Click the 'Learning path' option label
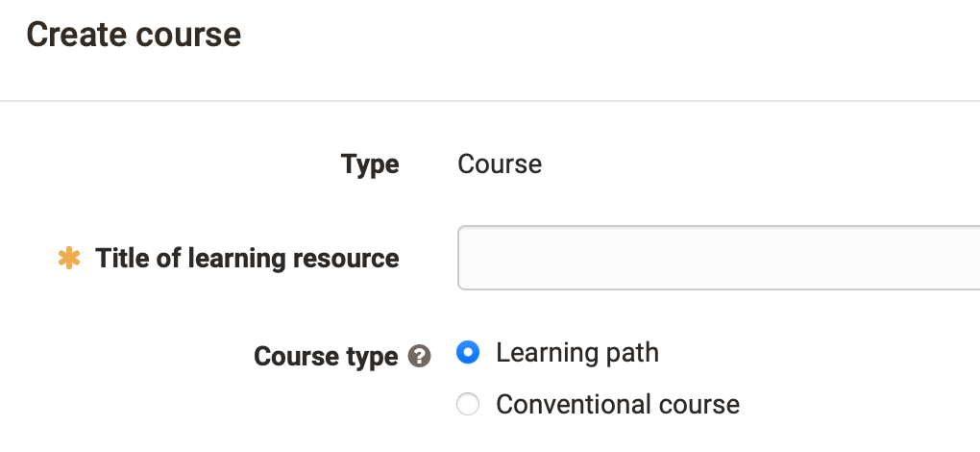The image size is (980, 452). point(576,353)
